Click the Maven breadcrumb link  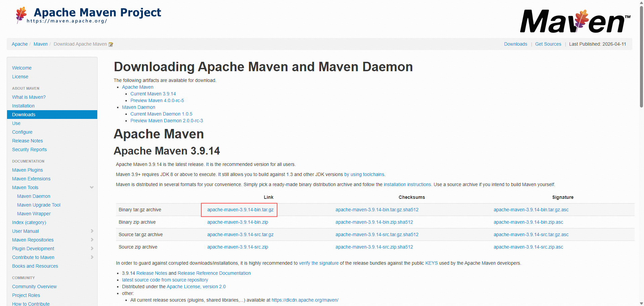click(41, 44)
